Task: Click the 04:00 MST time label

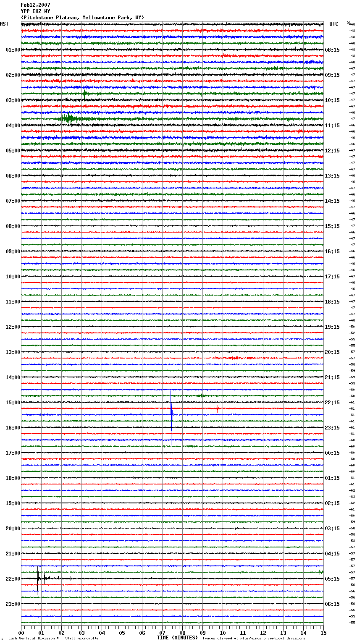Action: click(13, 126)
